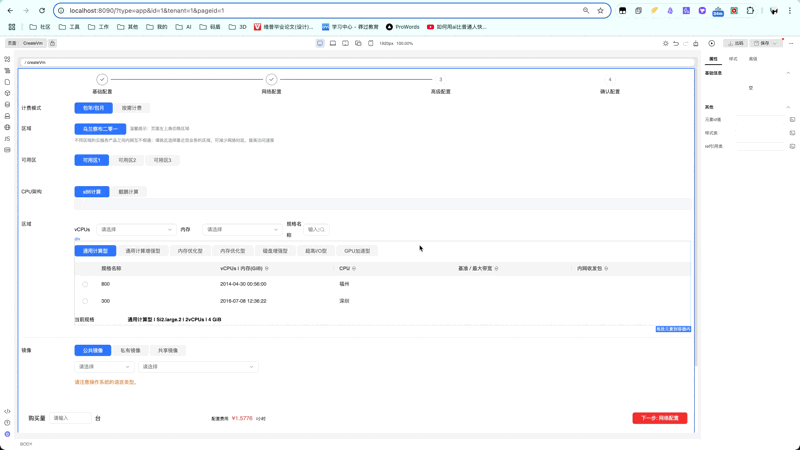Click the 购买量 quantity input

[x=70, y=418]
